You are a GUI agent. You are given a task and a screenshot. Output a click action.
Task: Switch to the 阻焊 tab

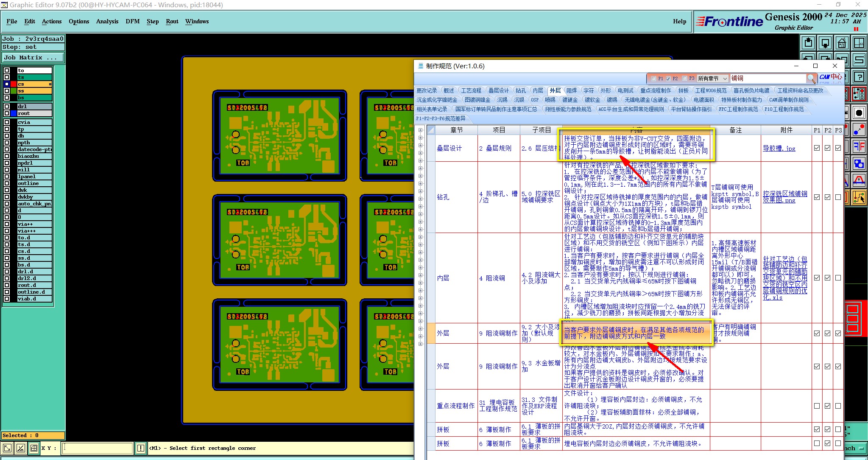pyautogui.click(x=571, y=90)
